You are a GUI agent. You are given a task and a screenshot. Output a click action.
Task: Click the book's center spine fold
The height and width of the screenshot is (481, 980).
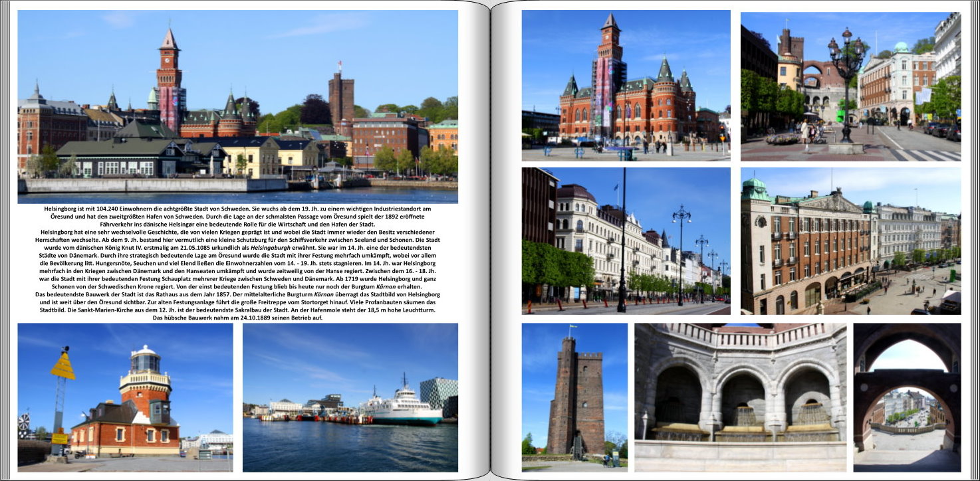tap(490, 241)
